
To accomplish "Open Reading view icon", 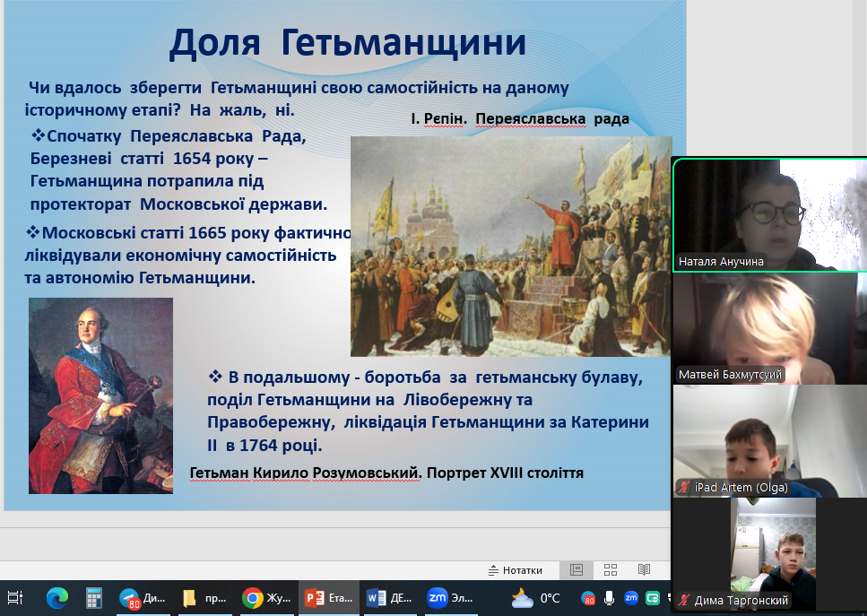I will 644,569.
